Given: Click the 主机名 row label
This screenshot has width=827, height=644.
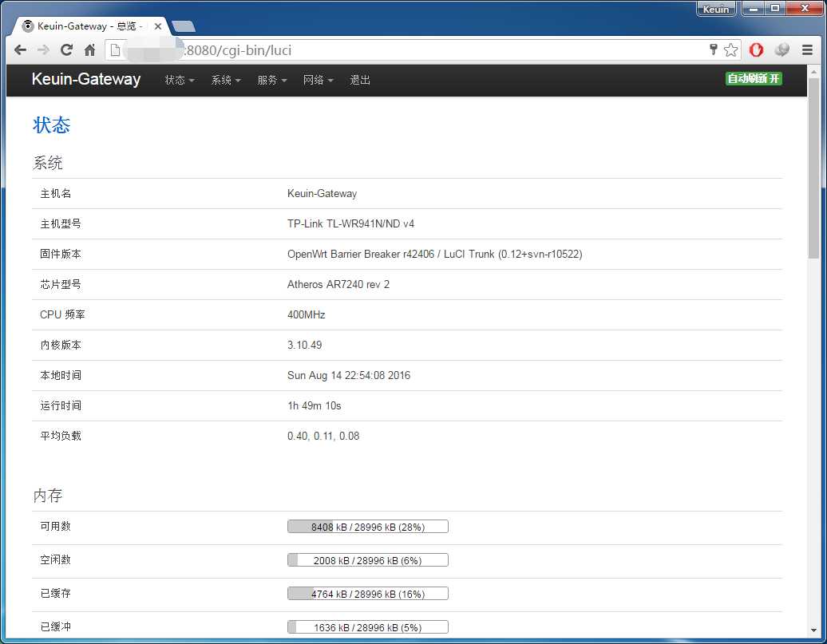Looking at the screenshot, I should point(55,194).
